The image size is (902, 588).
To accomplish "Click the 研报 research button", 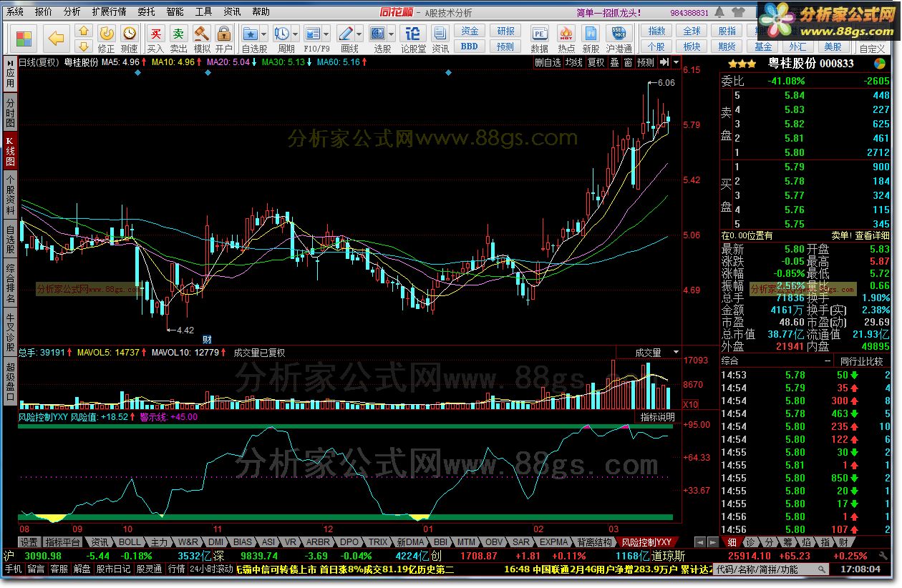I will pos(505,31).
